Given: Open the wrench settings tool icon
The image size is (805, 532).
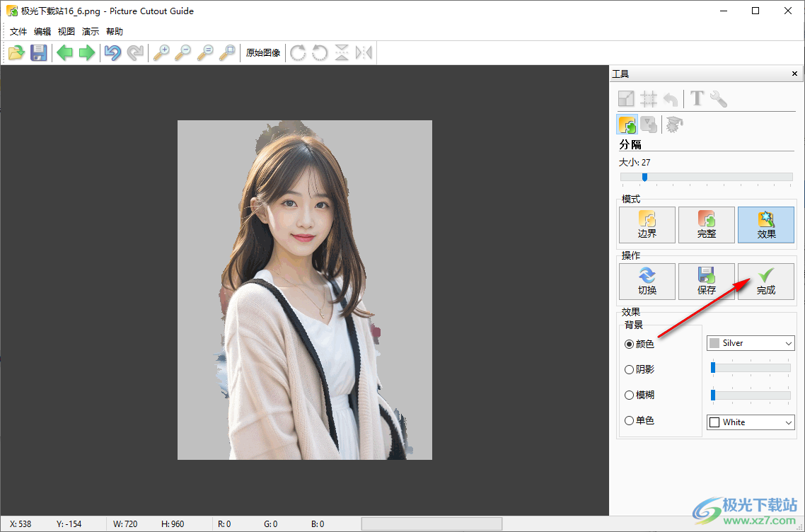Looking at the screenshot, I should coord(719,98).
